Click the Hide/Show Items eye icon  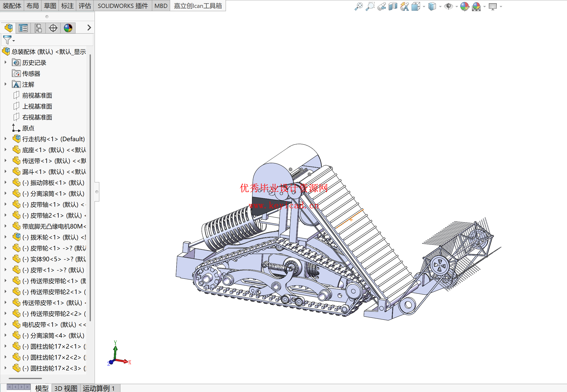(x=449, y=6)
